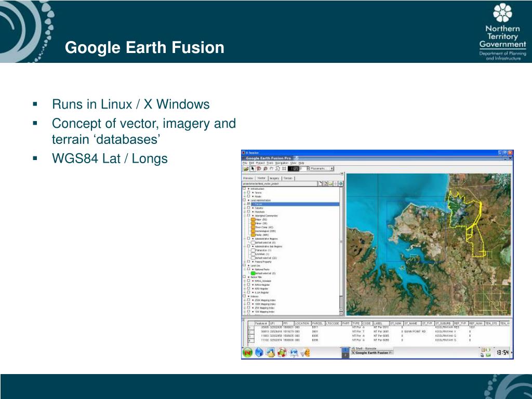
Task: Open the Edit menu
Action: [251, 163]
